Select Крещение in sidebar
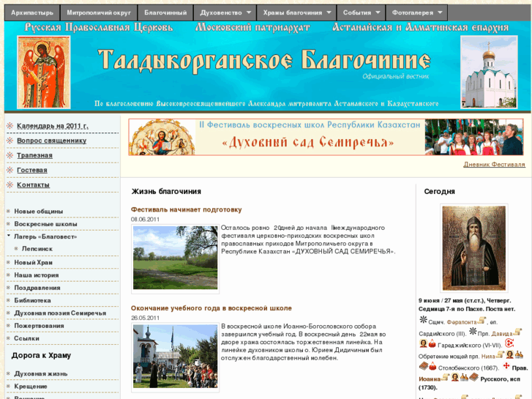 click(31, 387)
